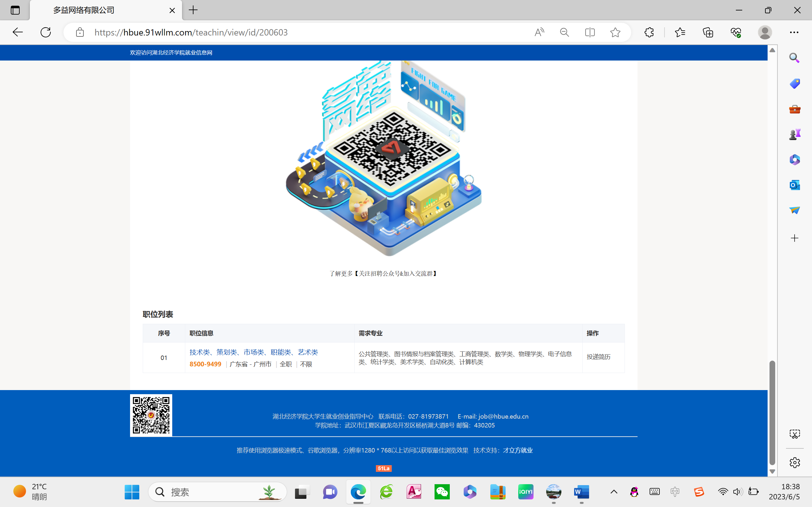This screenshot has height=507, width=812.
Task: Open Browser essentials heart icon
Action: point(736,32)
